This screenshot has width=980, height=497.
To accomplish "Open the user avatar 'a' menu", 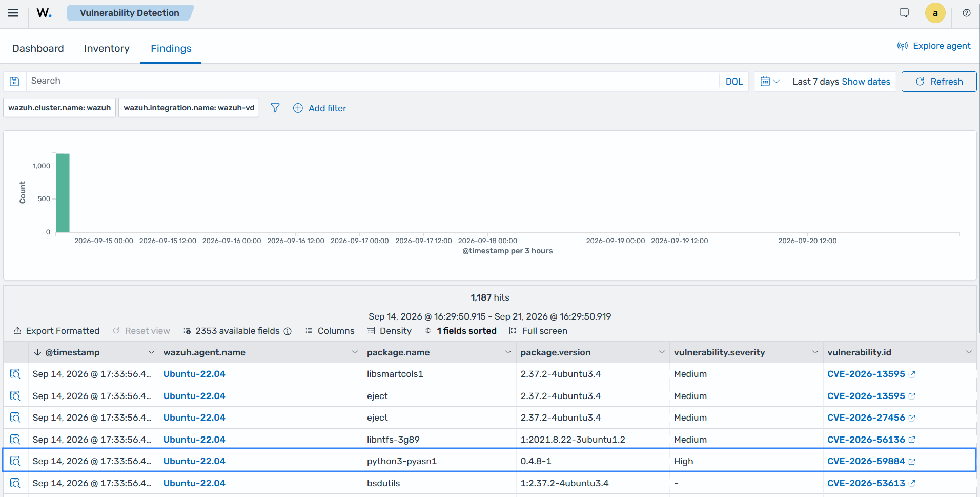I will 935,13.
